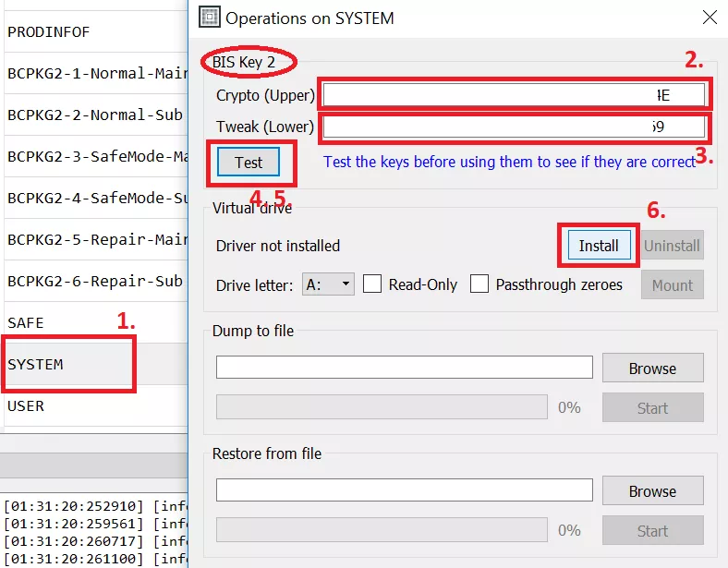Select the SYSTEM partition row
The height and width of the screenshot is (568, 728).
[x=69, y=364]
